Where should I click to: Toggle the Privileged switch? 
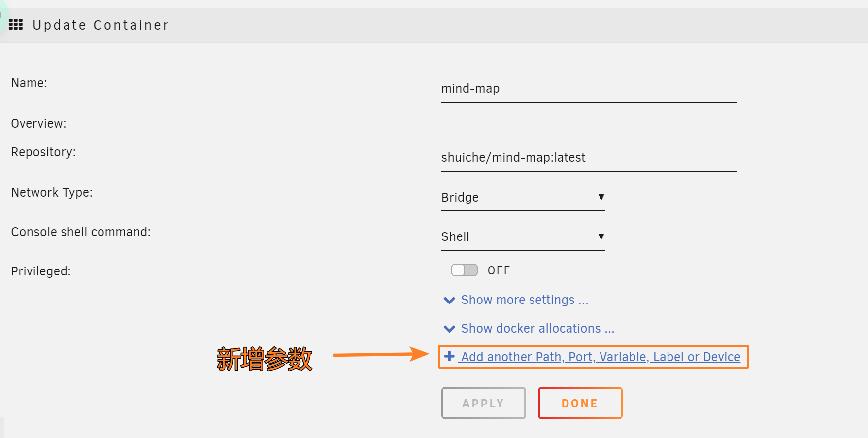pos(465,270)
